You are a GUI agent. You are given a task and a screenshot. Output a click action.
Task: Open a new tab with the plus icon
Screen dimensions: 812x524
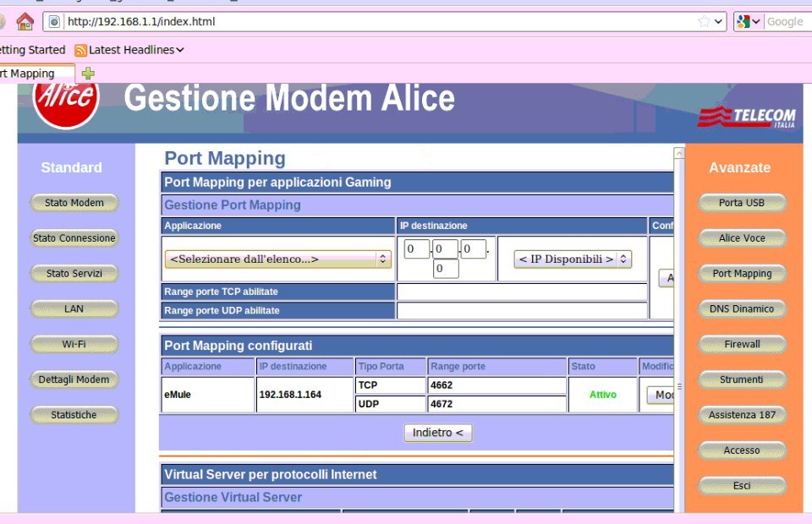[x=88, y=74]
